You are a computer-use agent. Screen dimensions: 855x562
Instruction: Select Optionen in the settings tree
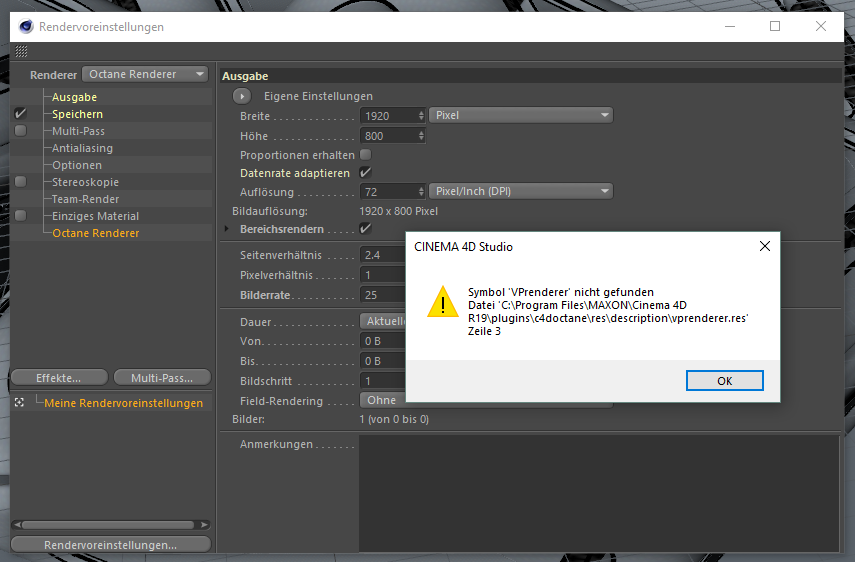(77, 165)
